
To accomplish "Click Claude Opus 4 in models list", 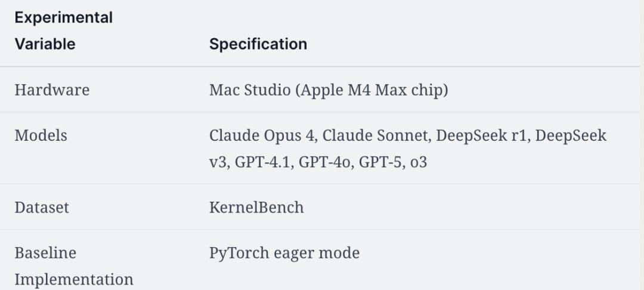I will click(262, 135).
